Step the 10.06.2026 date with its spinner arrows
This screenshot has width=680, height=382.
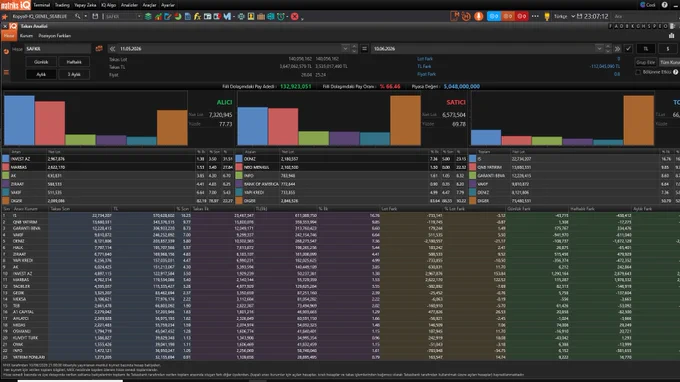tap(608, 49)
